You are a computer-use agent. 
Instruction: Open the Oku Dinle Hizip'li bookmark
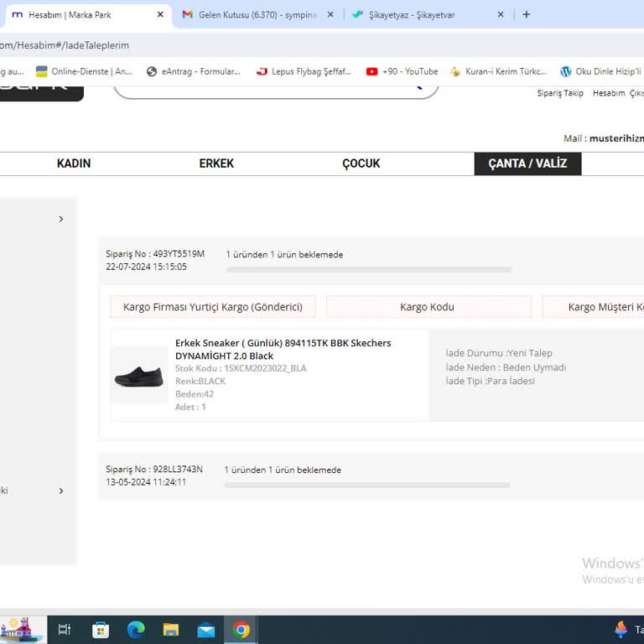[601, 71]
